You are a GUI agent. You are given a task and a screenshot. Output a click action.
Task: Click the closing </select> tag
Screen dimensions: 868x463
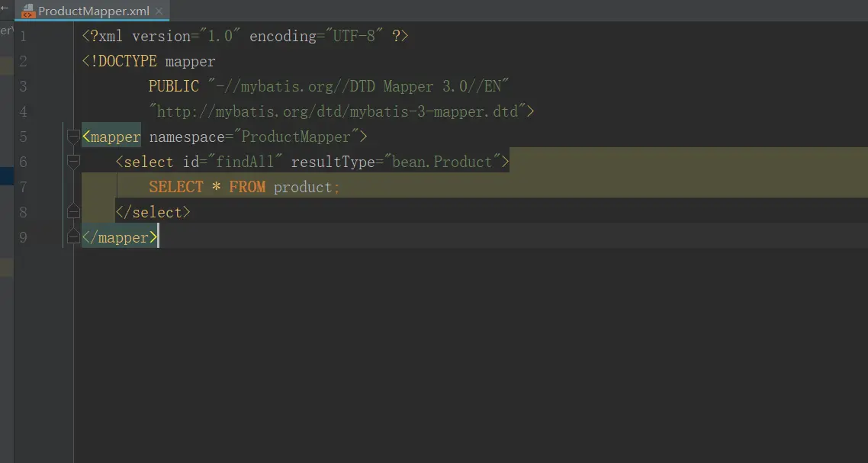pos(153,212)
